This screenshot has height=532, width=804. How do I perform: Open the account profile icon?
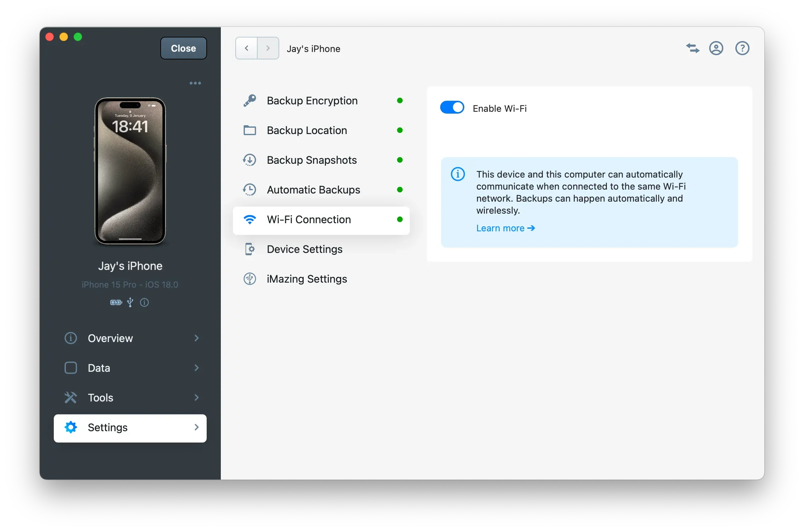[x=716, y=48]
